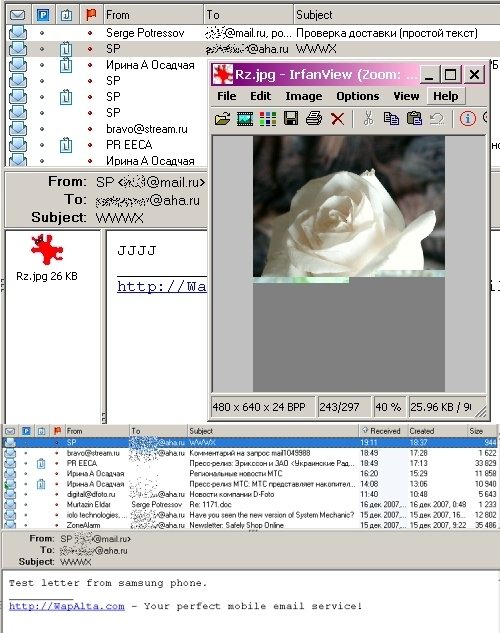The width and height of the screenshot is (500, 633).
Task: Print image using printer icon
Action: pos(314,119)
